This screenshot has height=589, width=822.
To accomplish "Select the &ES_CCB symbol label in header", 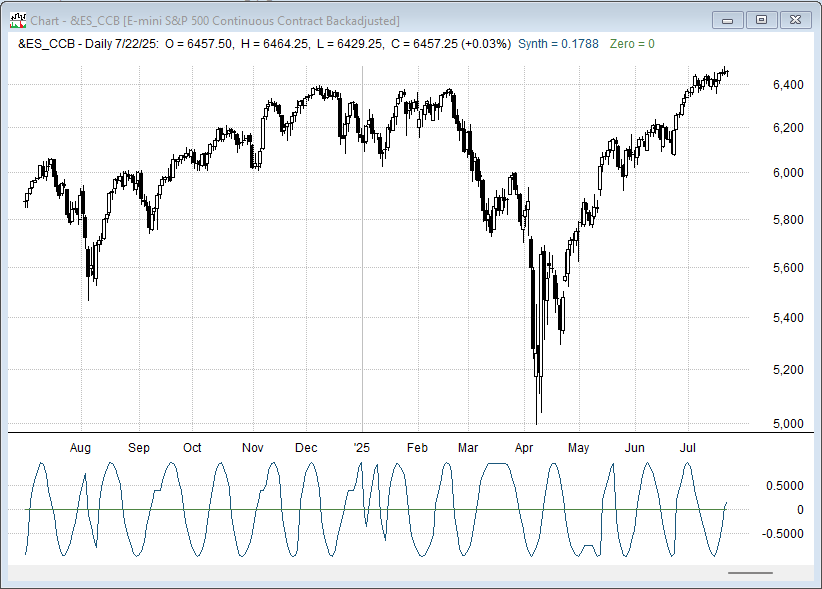I will tap(48, 44).
